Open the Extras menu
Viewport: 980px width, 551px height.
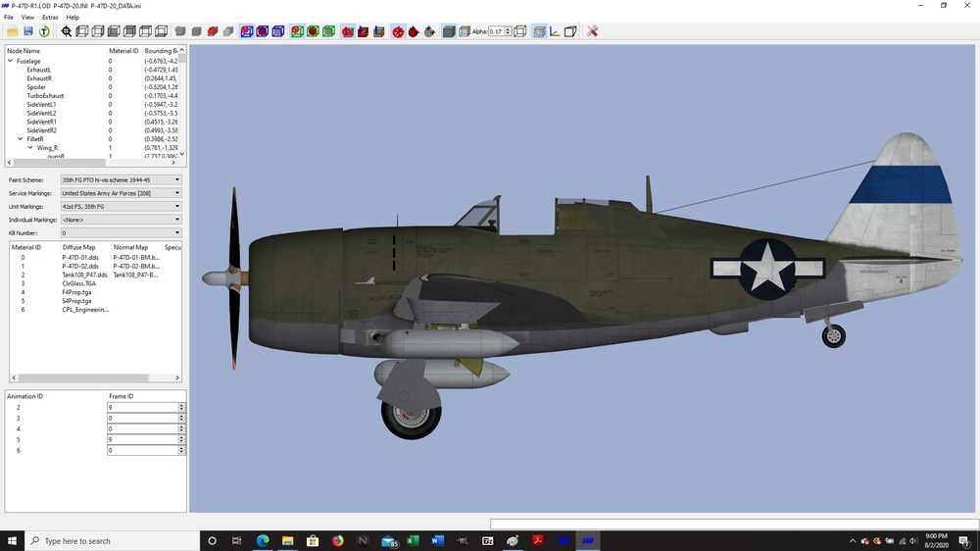pyautogui.click(x=50, y=18)
